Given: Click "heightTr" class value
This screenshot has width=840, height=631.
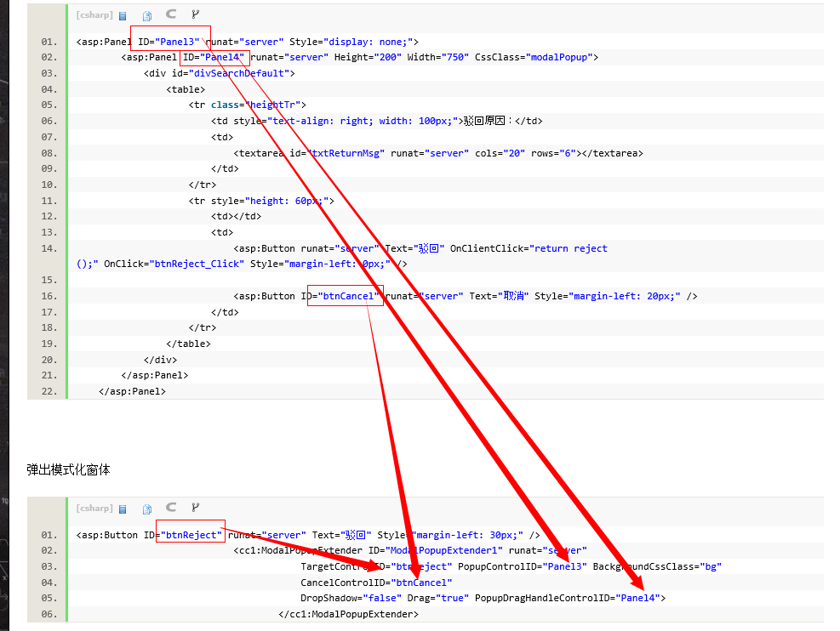Looking at the screenshot, I should [272, 105].
